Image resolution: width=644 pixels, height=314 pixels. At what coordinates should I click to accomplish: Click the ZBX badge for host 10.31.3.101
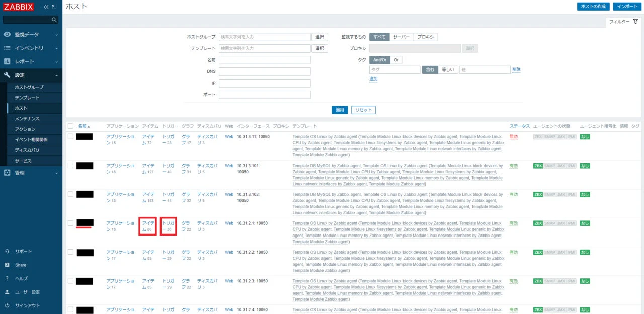(x=538, y=166)
